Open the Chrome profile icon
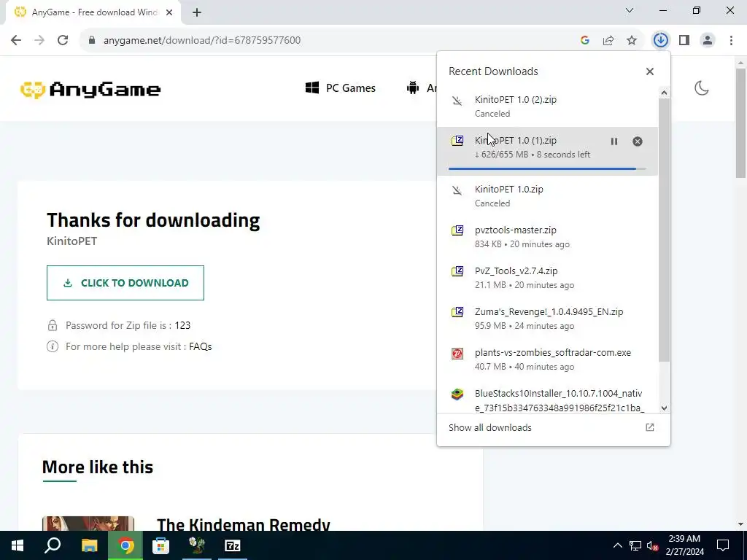 tap(708, 40)
